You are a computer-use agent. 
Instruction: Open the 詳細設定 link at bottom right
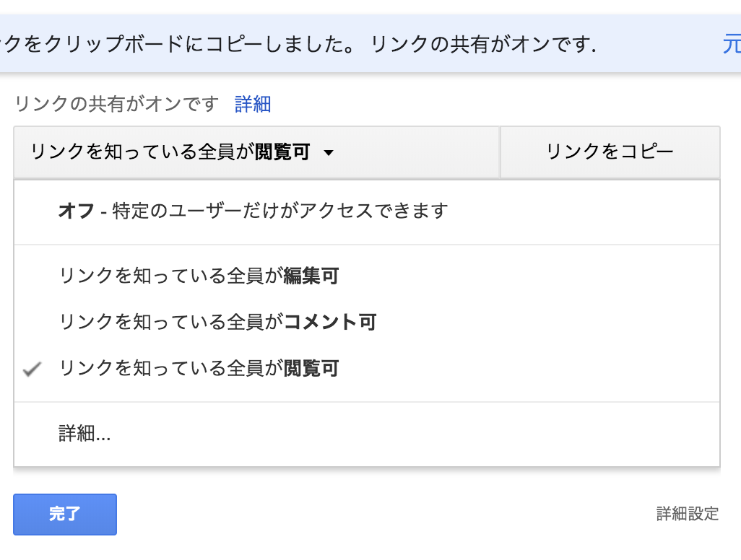pyautogui.click(x=688, y=514)
